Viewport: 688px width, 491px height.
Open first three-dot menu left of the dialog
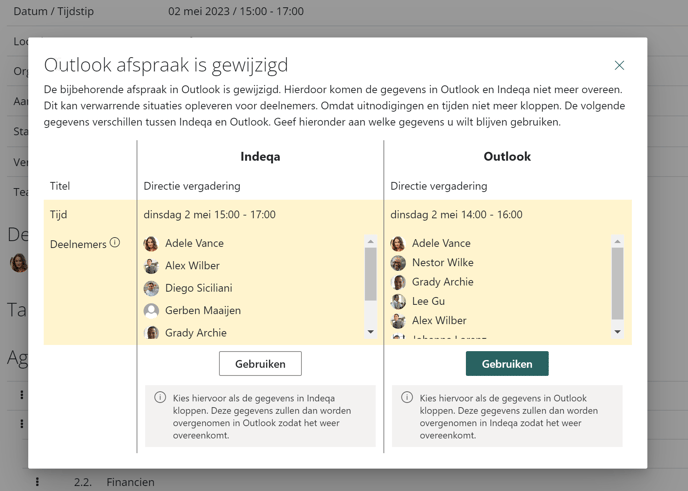tap(22, 395)
